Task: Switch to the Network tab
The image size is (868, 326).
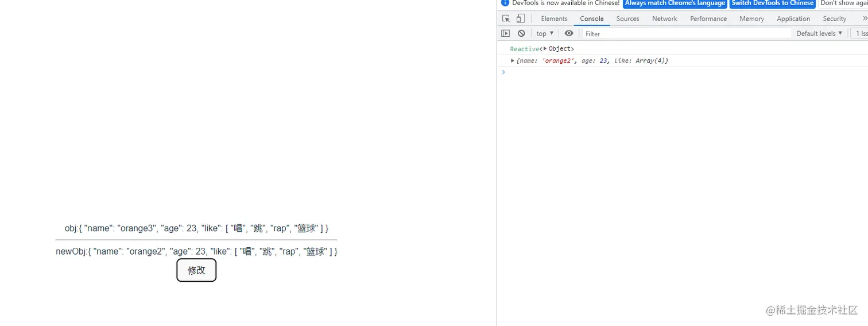Action: point(665,18)
